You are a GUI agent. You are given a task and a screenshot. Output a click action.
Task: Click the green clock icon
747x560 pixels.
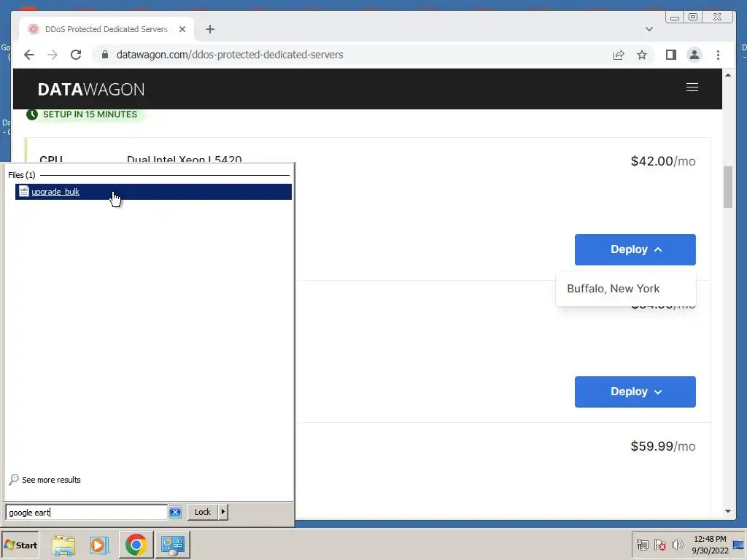pyautogui.click(x=32, y=114)
